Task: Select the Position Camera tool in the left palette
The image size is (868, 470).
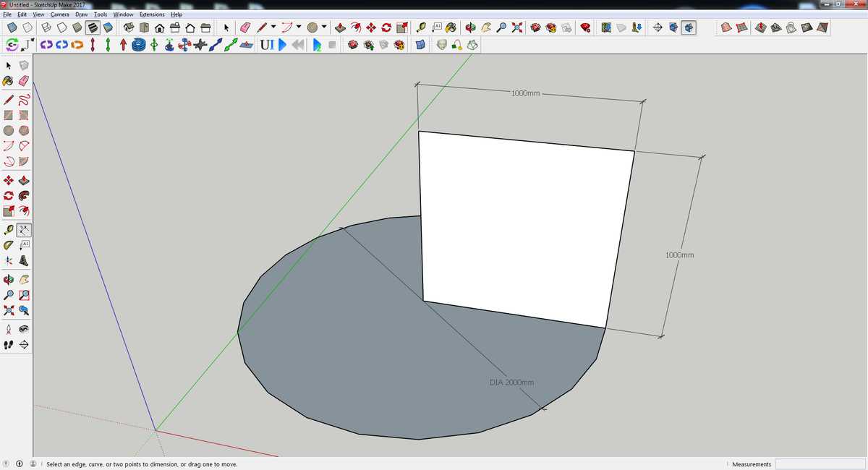Action: click(9, 328)
